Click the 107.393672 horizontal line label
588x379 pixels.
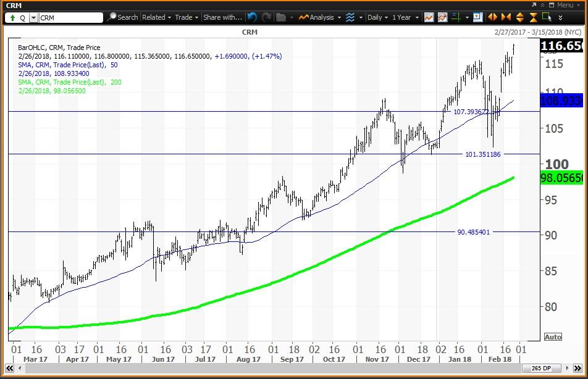pyautogui.click(x=471, y=112)
